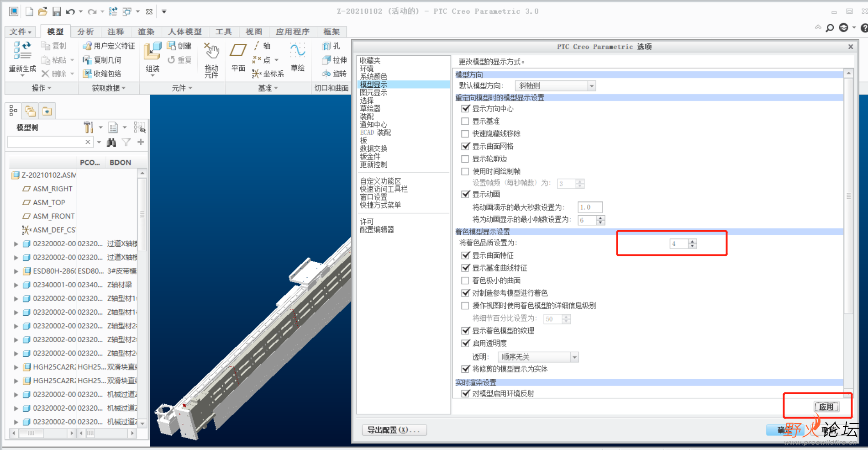This screenshot has width=868, height=450.
Task: Enable 显示基准 checkbox
Action: (x=465, y=121)
